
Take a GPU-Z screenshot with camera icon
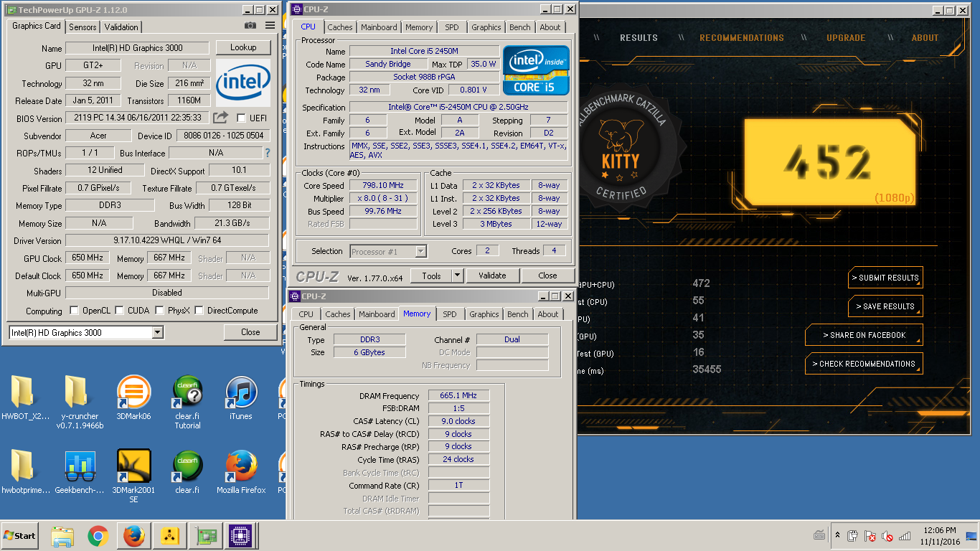coord(250,26)
